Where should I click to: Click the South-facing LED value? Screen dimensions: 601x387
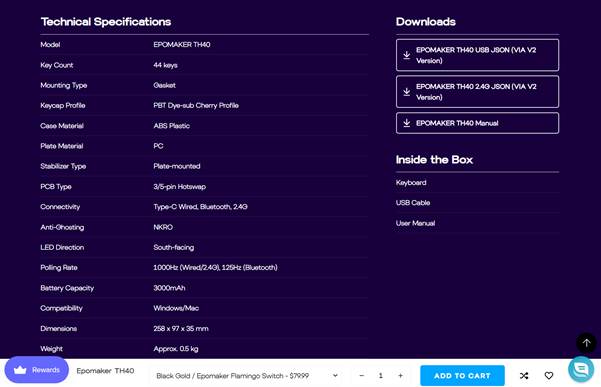coord(174,248)
